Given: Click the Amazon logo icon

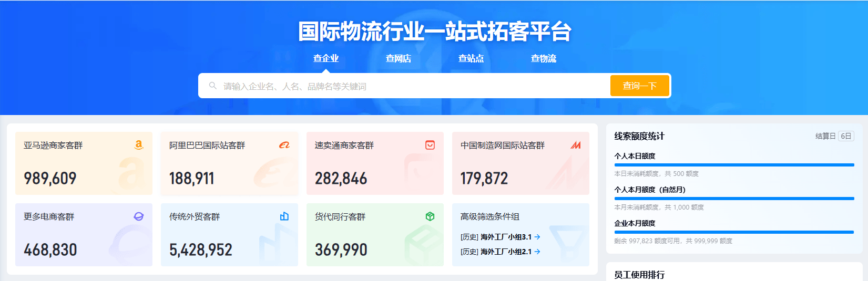Looking at the screenshot, I should point(139,145).
